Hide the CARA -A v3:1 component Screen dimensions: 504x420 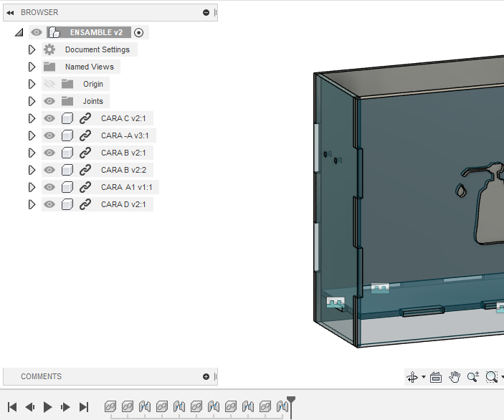tap(49, 135)
